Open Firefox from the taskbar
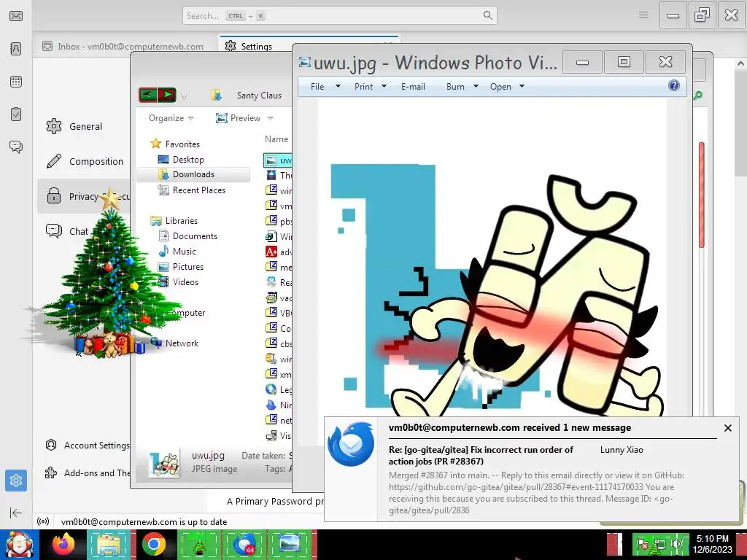Viewport: 747px width, 560px height. point(63,544)
